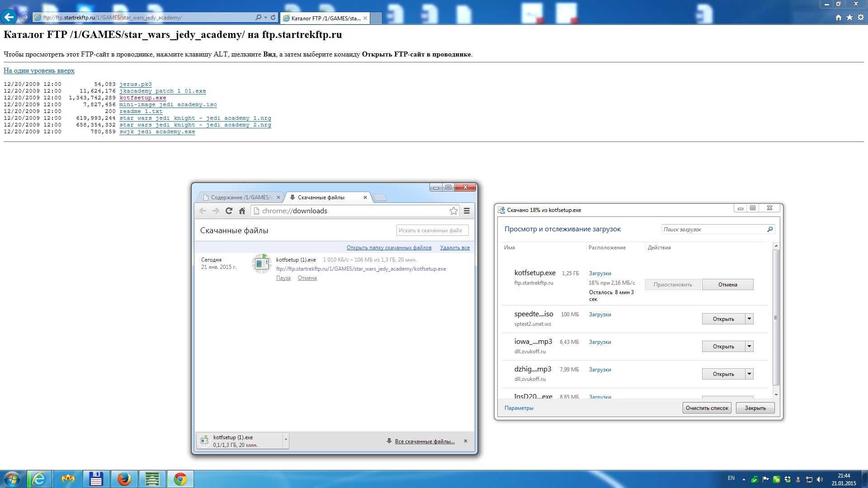The width and height of the screenshot is (868, 488).
Task: Open IE favorites star icon
Action: (849, 17)
